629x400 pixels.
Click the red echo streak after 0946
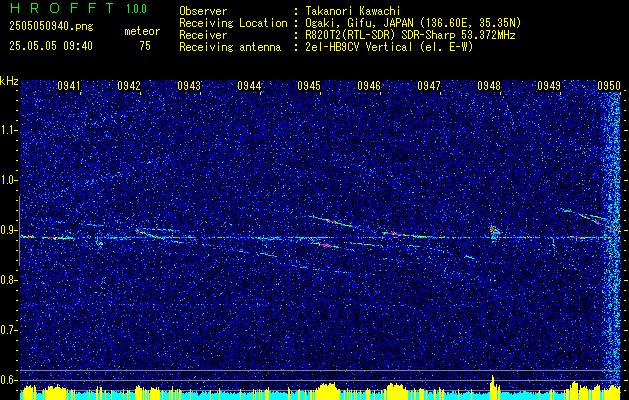[x=395, y=234]
